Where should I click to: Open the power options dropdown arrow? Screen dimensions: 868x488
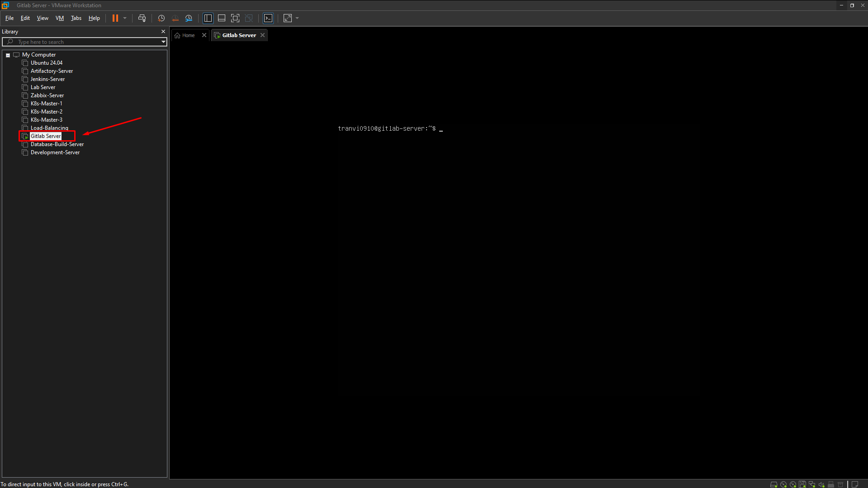coord(125,18)
